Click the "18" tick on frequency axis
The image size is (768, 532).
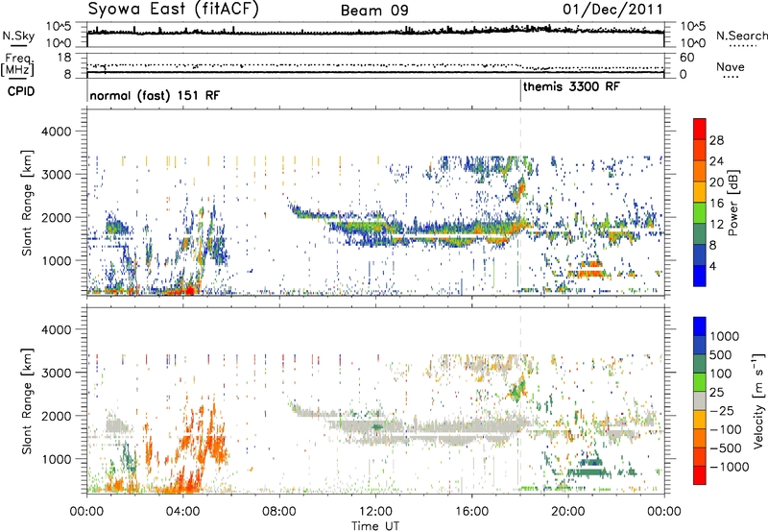63,58
